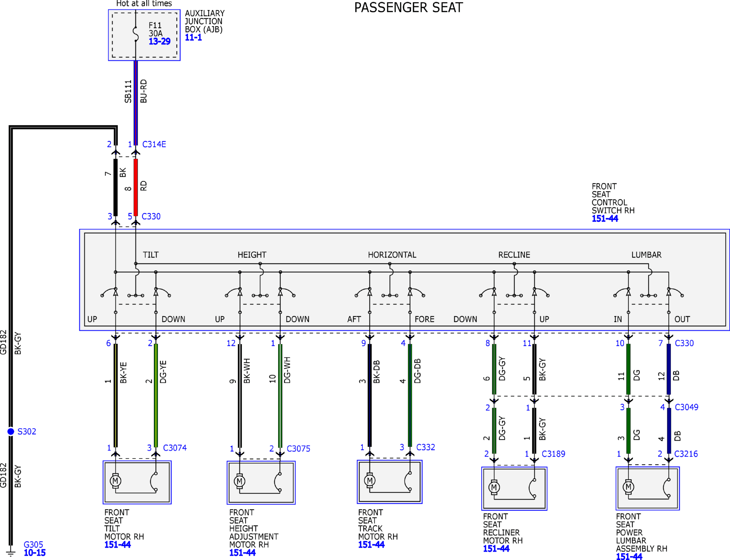Click the C3189 connector label
The image size is (730, 560).
click(x=553, y=454)
